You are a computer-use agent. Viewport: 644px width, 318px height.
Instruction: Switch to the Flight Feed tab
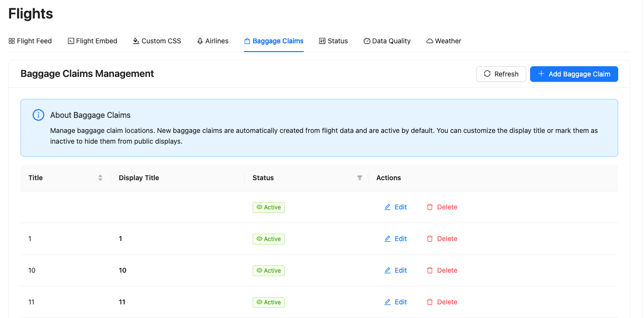point(30,41)
